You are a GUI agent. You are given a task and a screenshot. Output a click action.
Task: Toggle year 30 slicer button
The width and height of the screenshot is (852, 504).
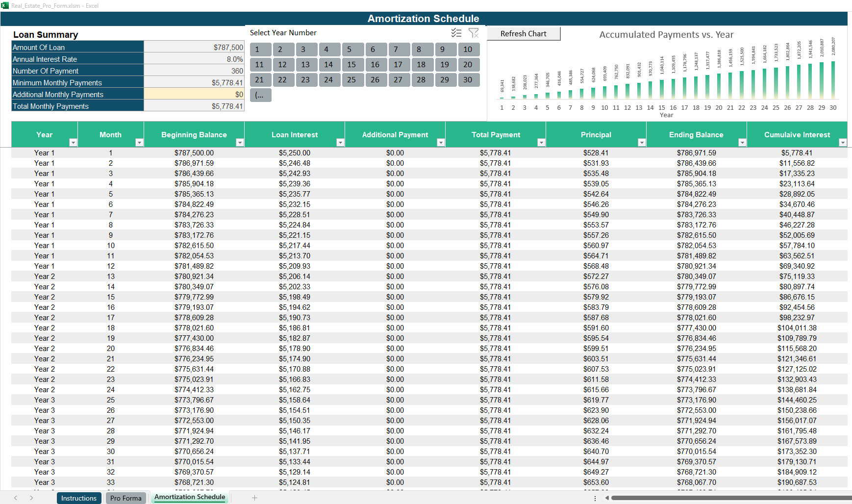[x=468, y=80]
